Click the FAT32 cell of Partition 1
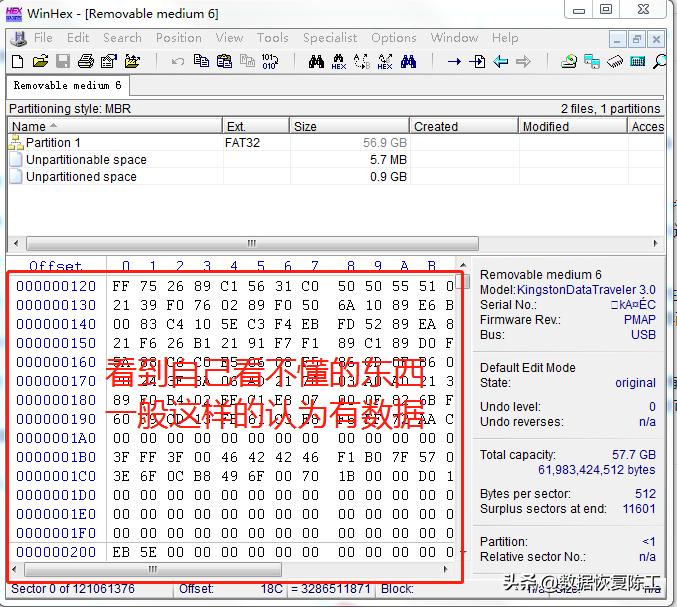677x607 pixels. tap(242, 142)
